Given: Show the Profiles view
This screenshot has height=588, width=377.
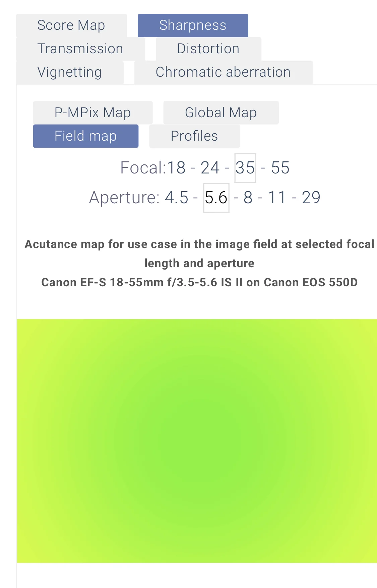Looking at the screenshot, I should (194, 136).
